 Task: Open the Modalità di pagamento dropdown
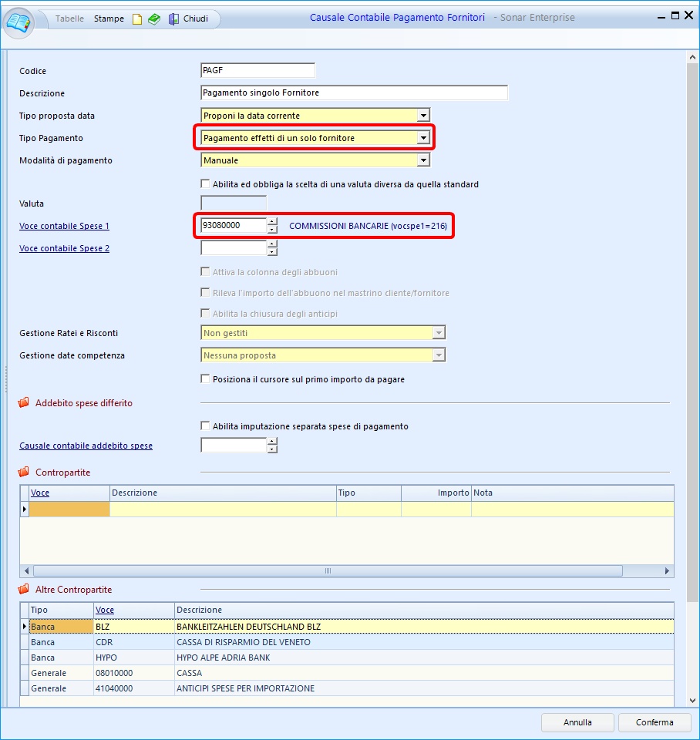tap(422, 160)
